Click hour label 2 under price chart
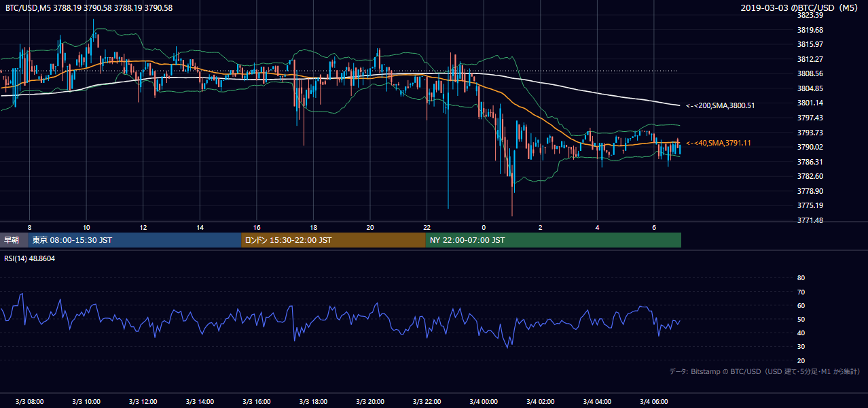The width and height of the screenshot is (868, 408). pyautogui.click(x=540, y=226)
